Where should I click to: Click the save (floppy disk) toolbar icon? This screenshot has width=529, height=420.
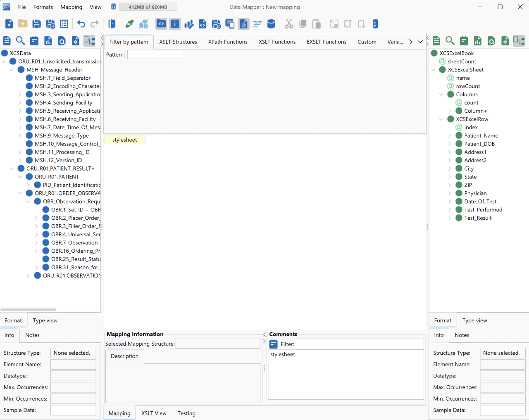pyautogui.click(x=36, y=24)
